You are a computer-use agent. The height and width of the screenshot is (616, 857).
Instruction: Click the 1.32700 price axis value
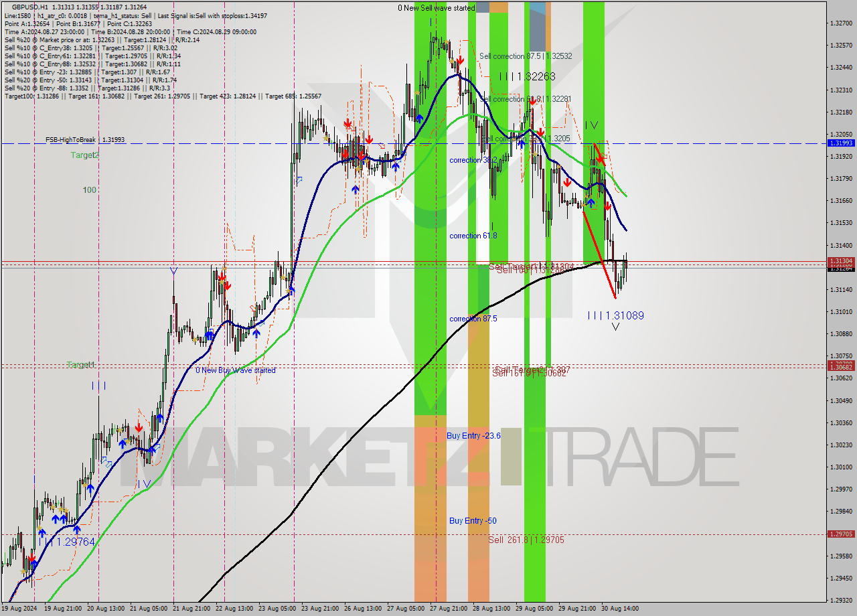pyautogui.click(x=841, y=23)
